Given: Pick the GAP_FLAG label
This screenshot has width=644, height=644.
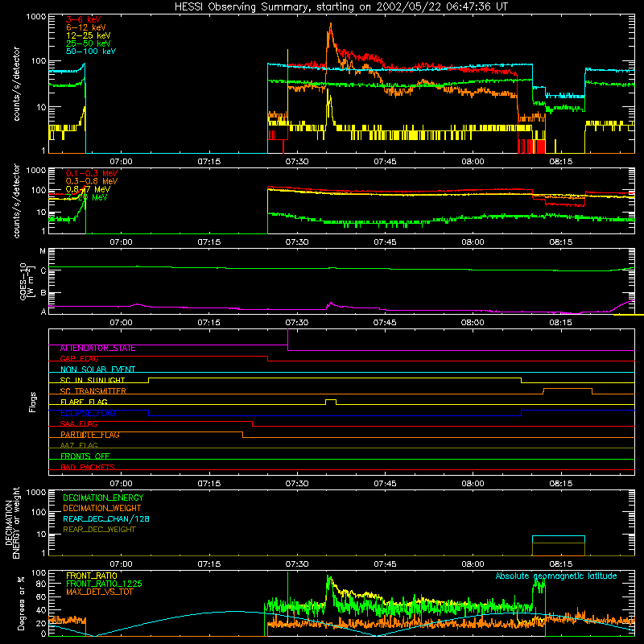Looking at the screenshot, I should tap(79, 358).
